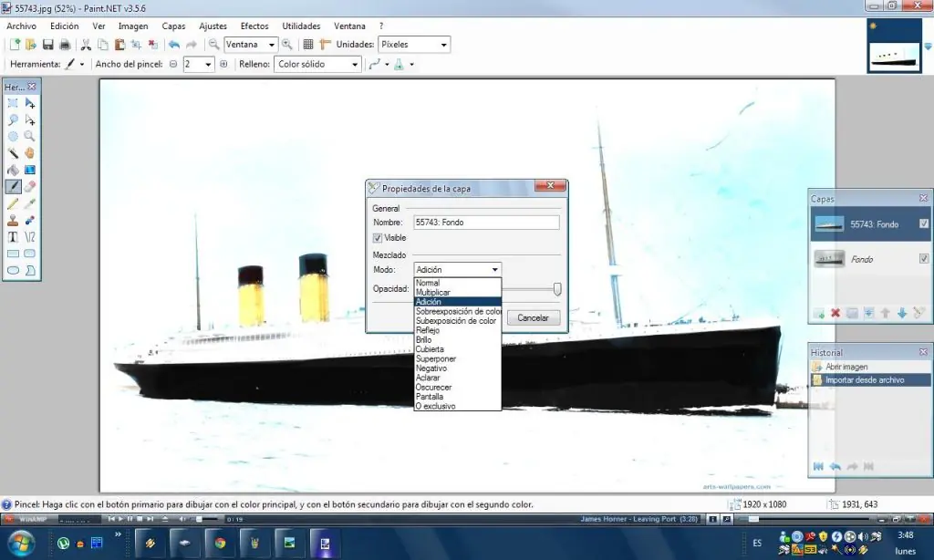The image size is (934, 560).
Task: Select the Magic Wand tool
Action: pos(13,153)
